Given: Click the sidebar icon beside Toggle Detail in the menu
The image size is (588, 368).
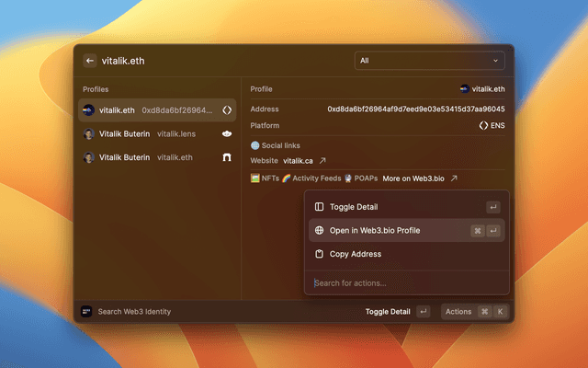Looking at the screenshot, I should [319, 207].
